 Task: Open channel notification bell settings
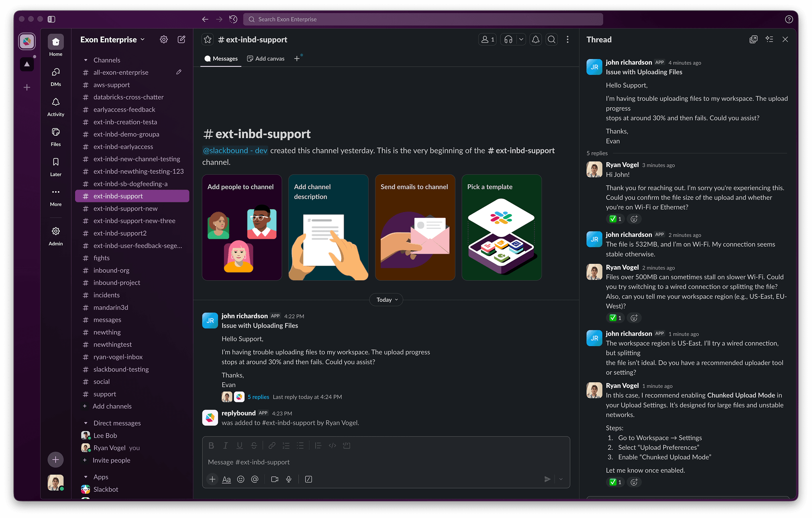coord(536,39)
